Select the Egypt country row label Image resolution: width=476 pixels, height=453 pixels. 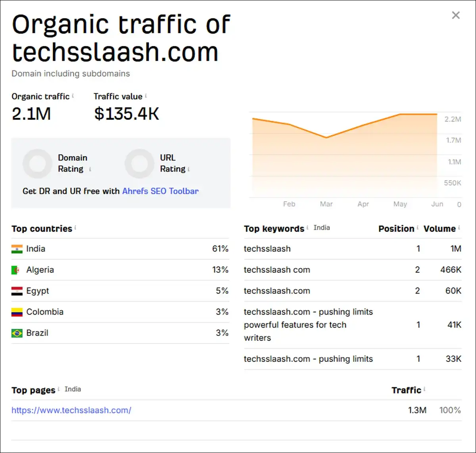[38, 291]
